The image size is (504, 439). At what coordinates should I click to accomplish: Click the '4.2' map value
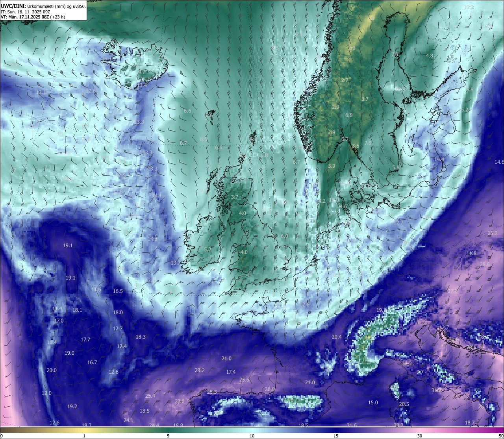click(322, 201)
